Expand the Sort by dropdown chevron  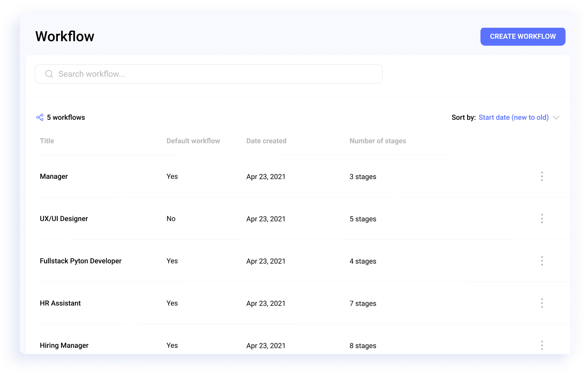(x=557, y=117)
